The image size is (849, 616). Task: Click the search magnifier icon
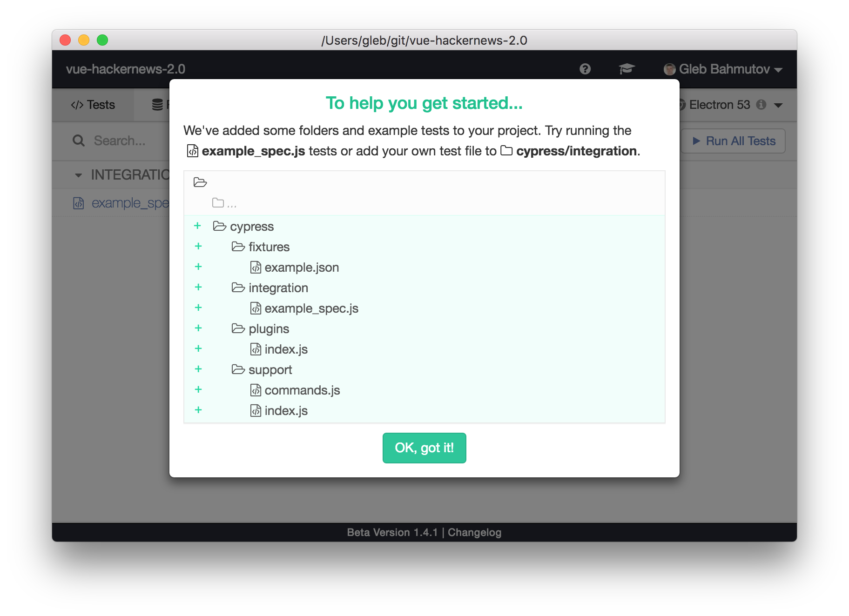79,141
